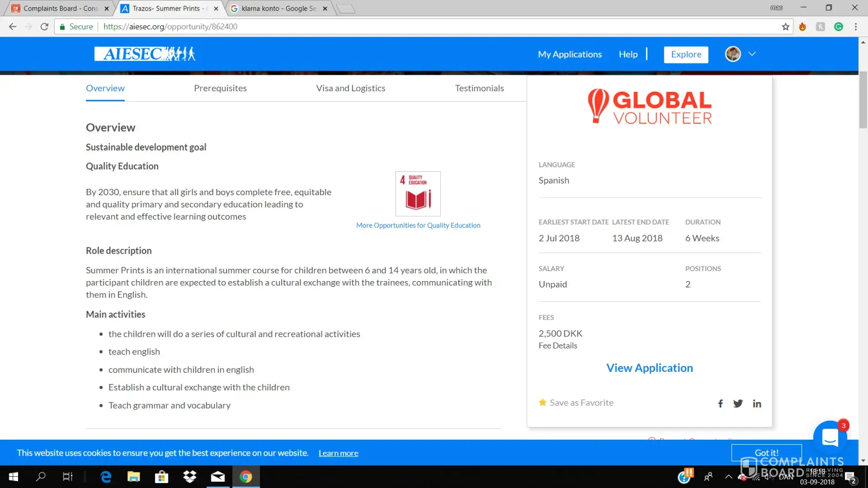Click the duration value "6 Weeks"
This screenshot has width=868, height=488.
click(702, 238)
